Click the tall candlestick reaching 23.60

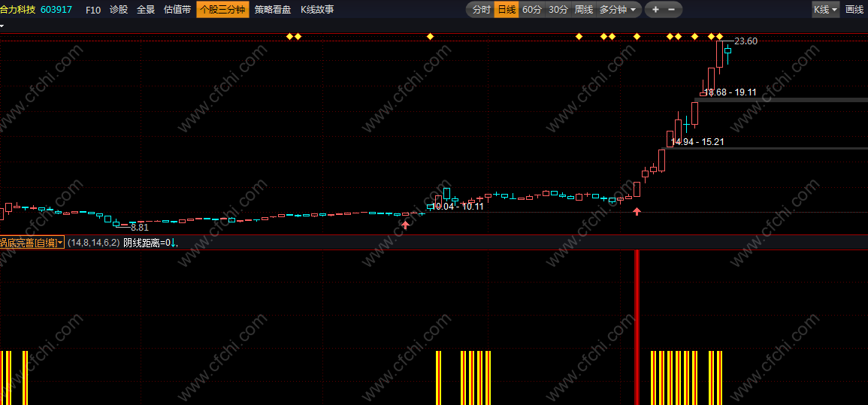720,57
